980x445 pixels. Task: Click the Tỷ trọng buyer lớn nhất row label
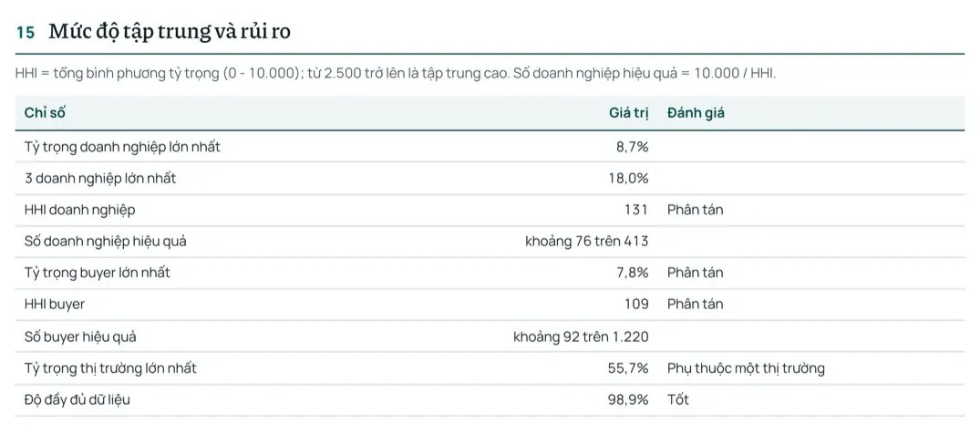[x=97, y=273]
